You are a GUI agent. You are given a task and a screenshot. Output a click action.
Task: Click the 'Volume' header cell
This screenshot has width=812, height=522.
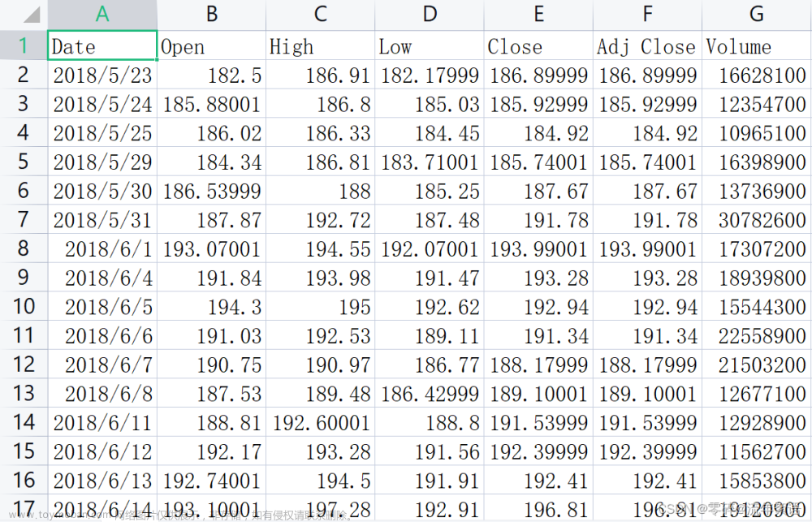tap(757, 45)
